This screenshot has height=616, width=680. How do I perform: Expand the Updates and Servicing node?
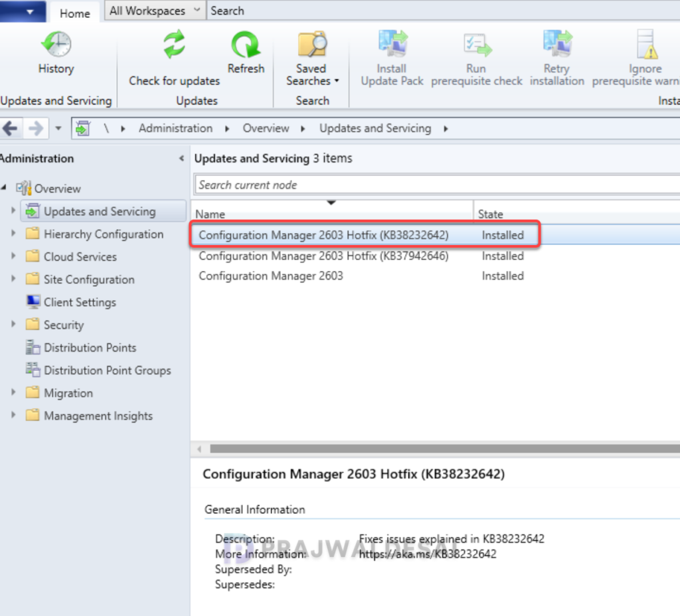tap(13, 210)
